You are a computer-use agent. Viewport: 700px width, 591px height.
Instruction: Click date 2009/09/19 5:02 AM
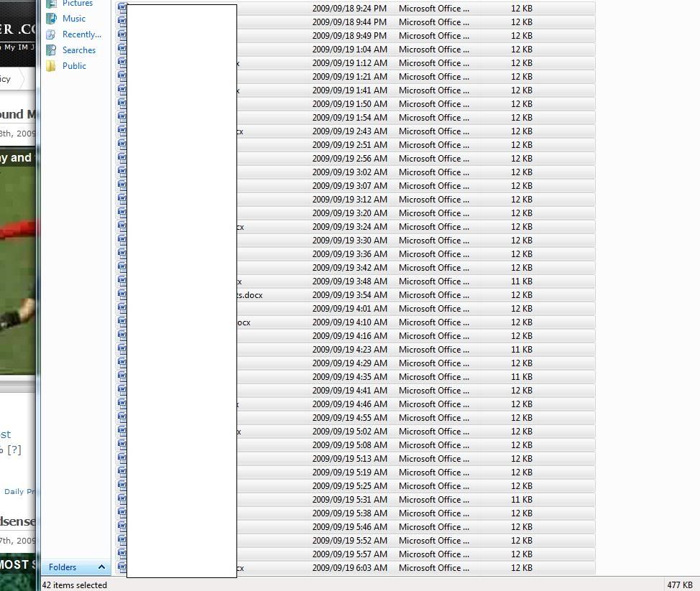click(x=349, y=432)
